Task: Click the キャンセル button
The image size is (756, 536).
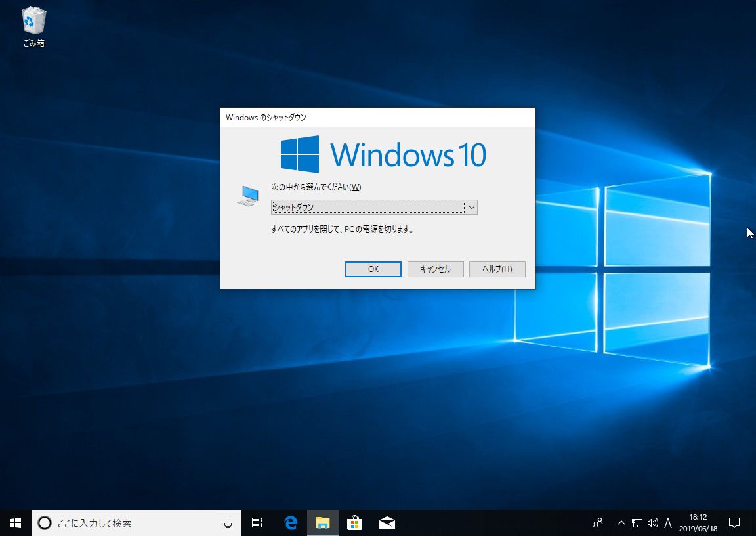Action: pyautogui.click(x=435, y=269)
